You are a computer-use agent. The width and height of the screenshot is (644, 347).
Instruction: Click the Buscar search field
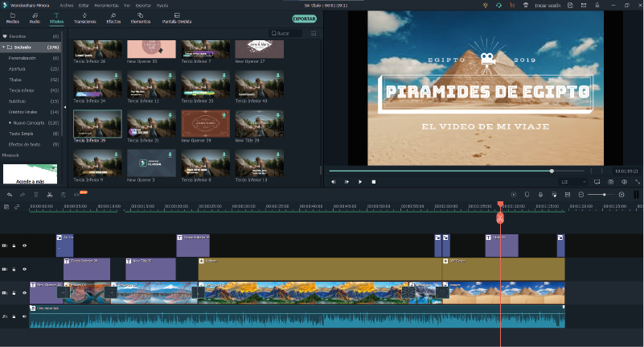tap(285, 33)
